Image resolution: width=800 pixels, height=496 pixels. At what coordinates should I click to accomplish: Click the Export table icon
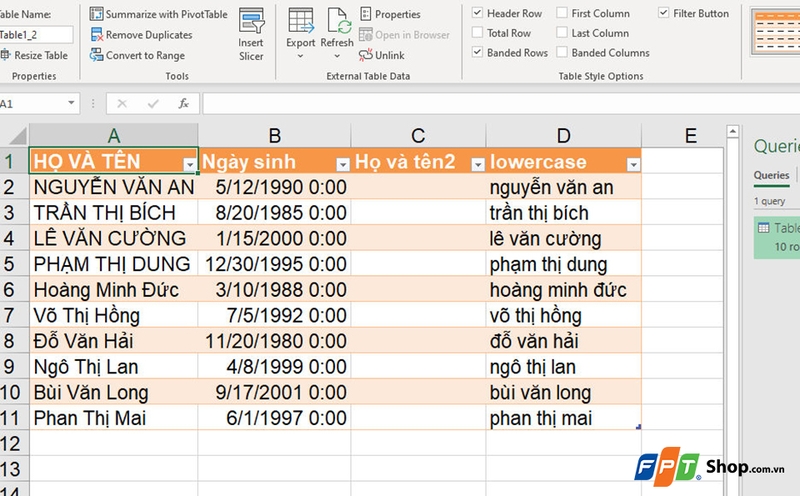pos(301,21)
